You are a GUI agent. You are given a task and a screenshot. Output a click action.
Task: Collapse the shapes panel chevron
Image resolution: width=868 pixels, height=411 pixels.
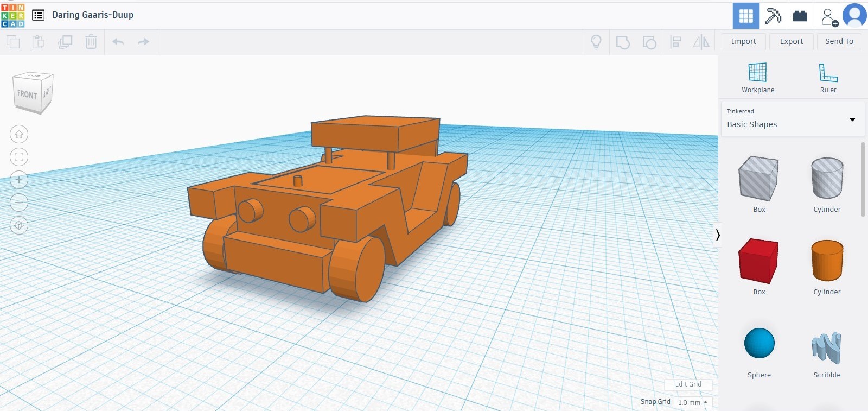click(718, 235)
